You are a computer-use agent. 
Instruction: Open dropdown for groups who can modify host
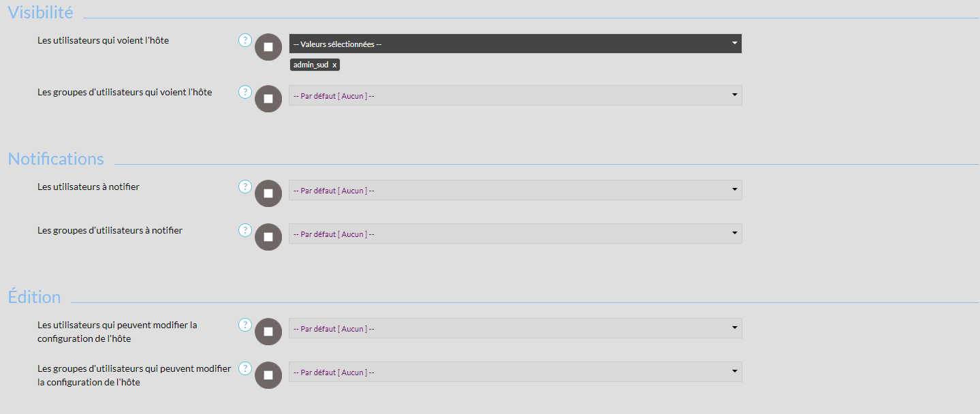(x=515, y=372)
